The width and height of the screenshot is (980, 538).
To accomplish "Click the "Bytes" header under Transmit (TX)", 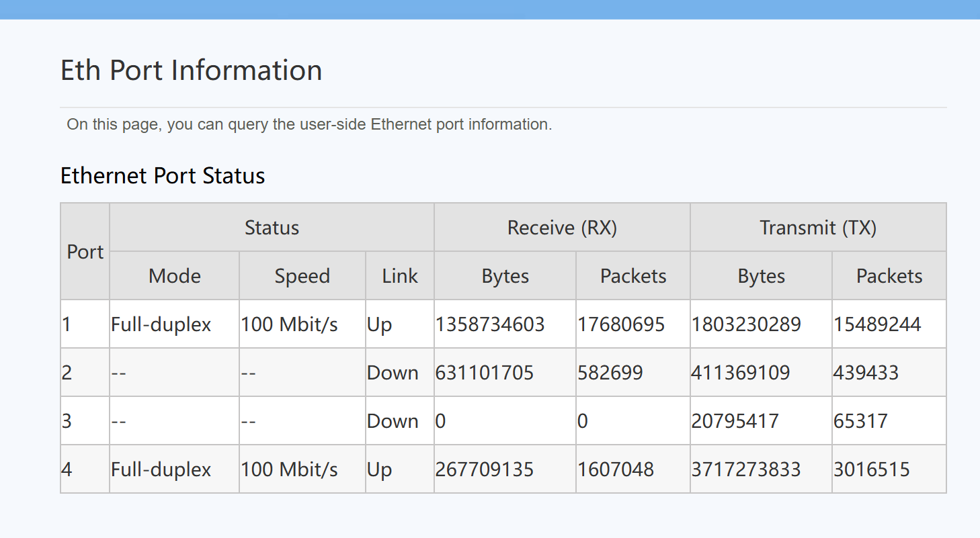I will [x=762, y=276].
